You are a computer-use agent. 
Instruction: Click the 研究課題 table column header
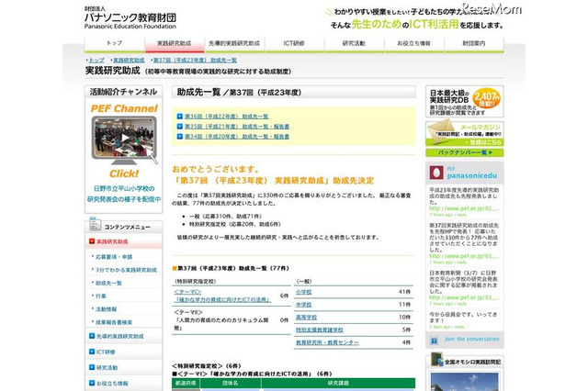[338, 383]
